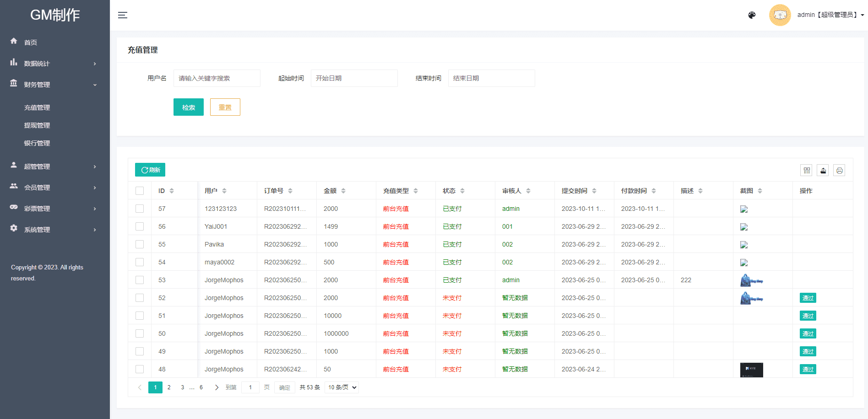
Task: Click the 用户名 keyword search field
Action: click(217, 78)
